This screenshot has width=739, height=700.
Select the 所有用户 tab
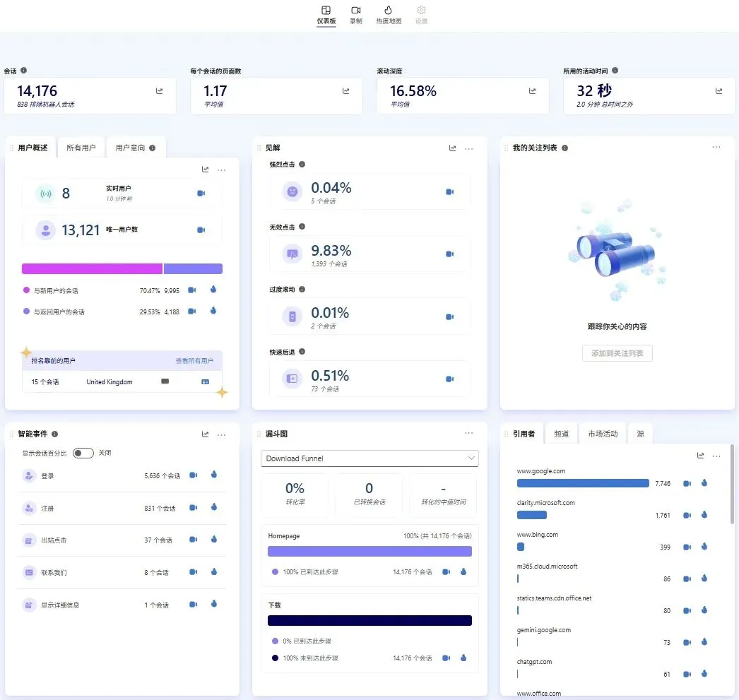pos(81,148)
